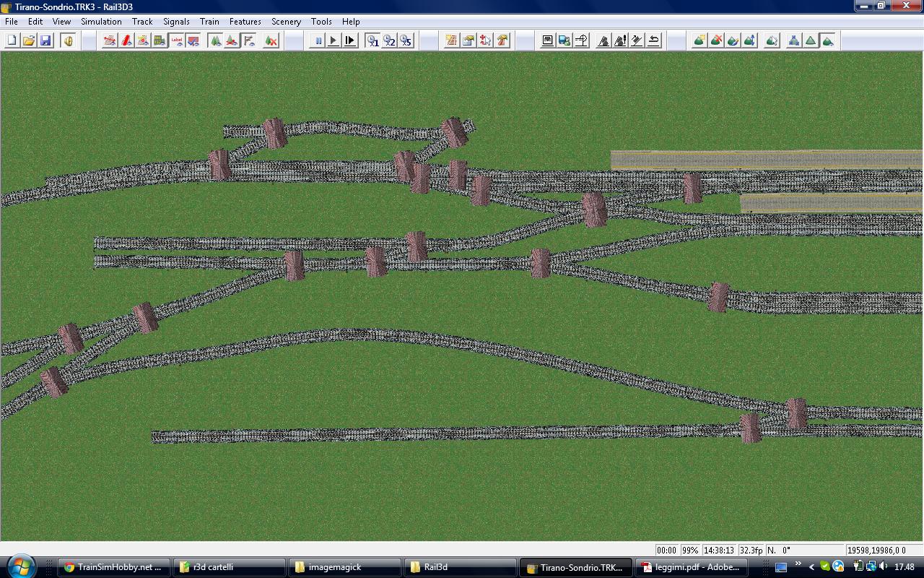Click the green terrain triangle icon
This screenshot has width=924, height=578.
pyautogui.click(x=811, y=40)
